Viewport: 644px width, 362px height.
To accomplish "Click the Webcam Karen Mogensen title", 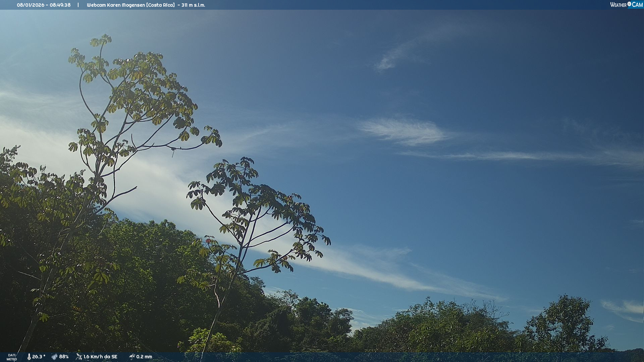I will coord(116,5).
